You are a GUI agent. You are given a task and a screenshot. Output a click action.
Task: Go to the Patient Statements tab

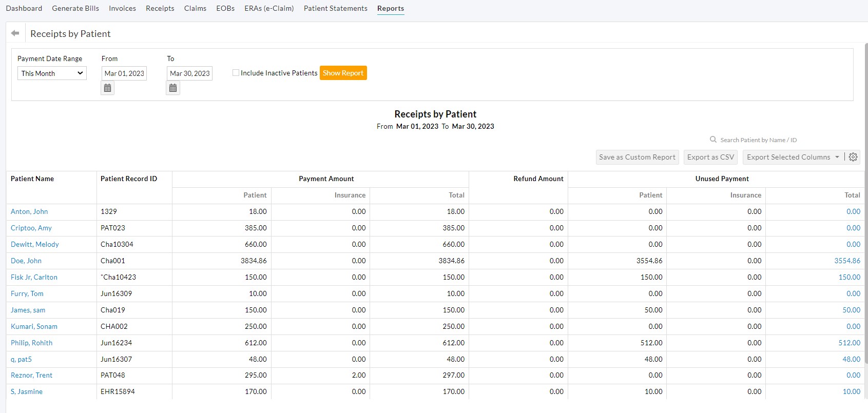click(x=335, y=8)
